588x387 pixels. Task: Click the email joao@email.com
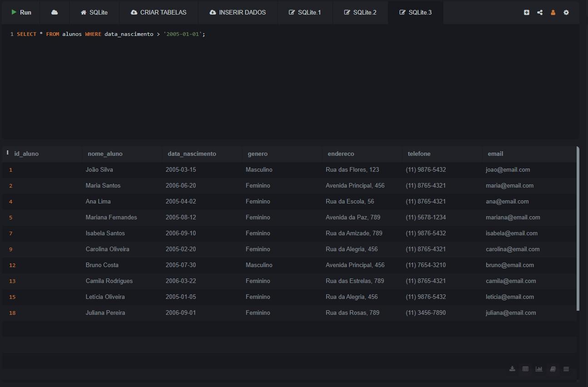(508, 169)
